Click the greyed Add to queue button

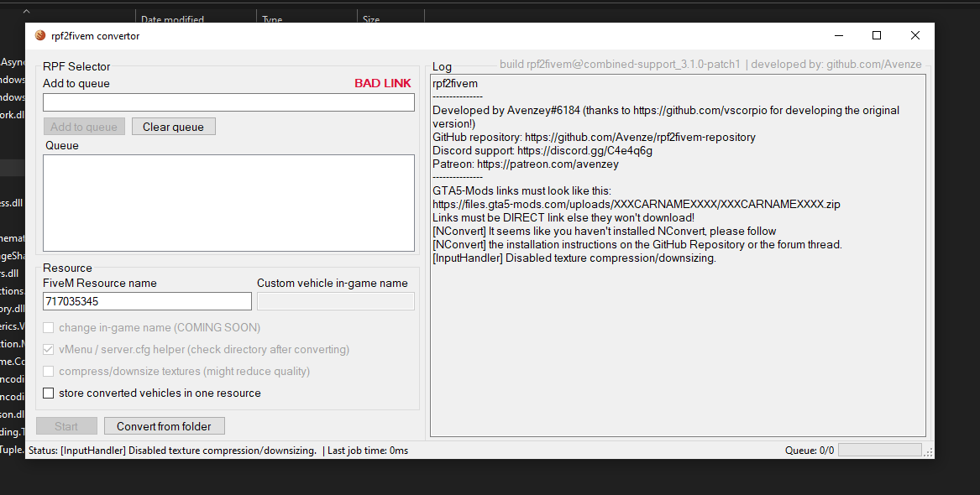click(84, 127)
